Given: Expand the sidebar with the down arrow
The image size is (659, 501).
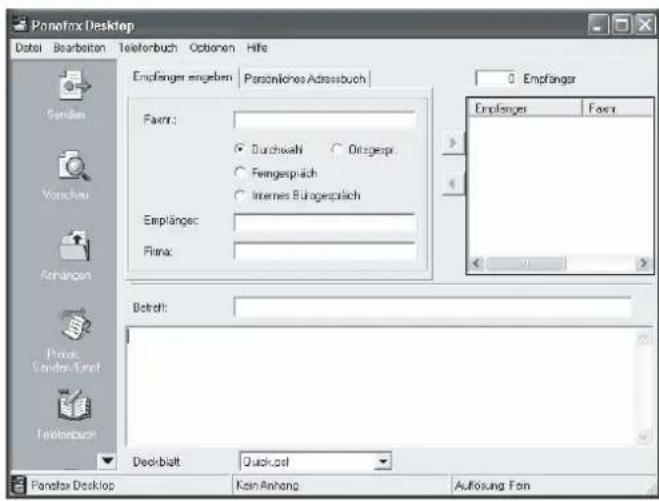Looking at the screenshot, I should [107, 461].
